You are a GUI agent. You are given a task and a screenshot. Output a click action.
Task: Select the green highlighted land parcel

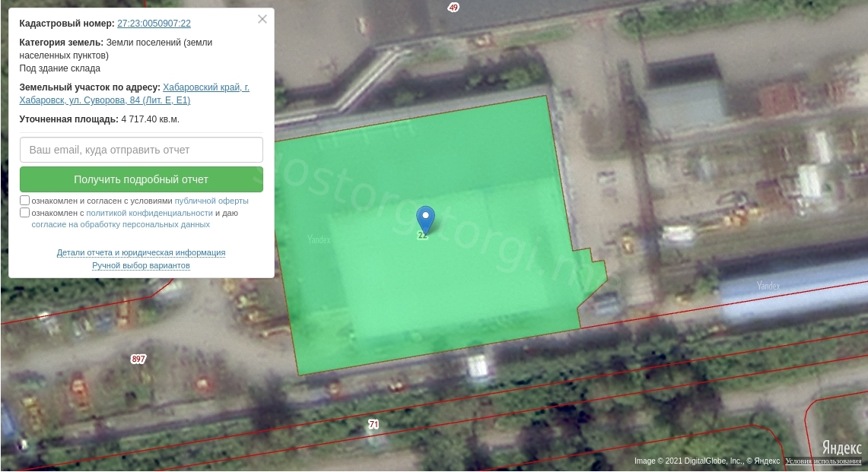click(x=456, y=304)
